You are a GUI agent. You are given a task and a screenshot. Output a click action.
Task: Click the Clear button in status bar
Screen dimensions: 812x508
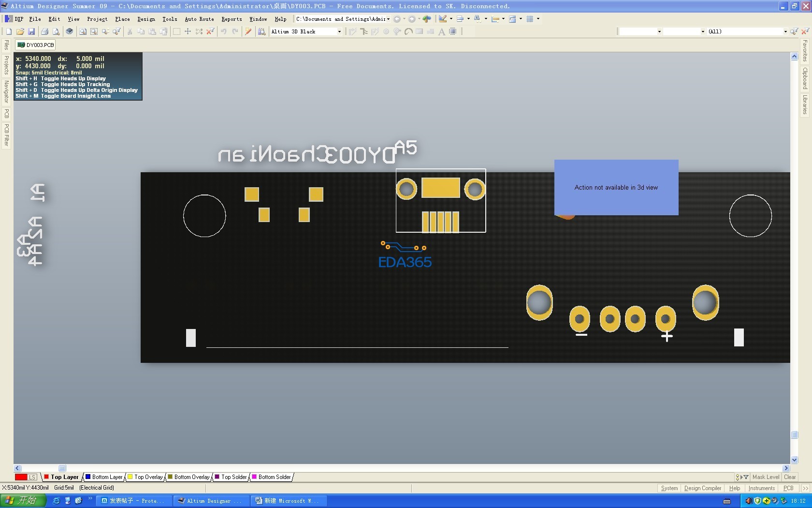point(790,477)
